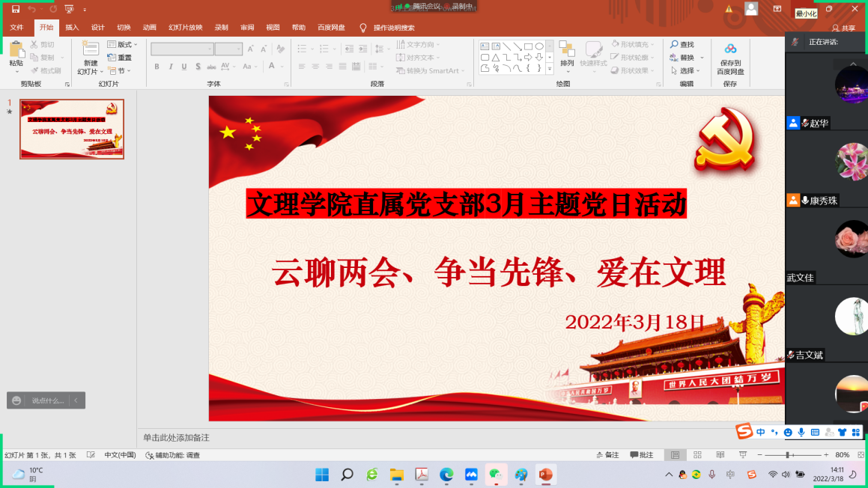Viewport: 868px width, 488px height.
Task: Toggle the Notes (备注) pane in status bar
Action: click(x=607, y=455)
